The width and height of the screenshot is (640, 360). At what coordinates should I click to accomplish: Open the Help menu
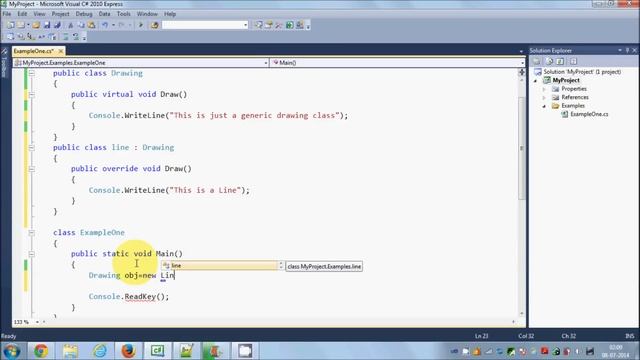click(x=170, y=14)
